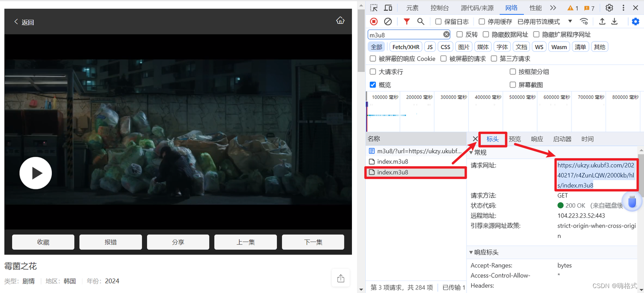Enable 屏幕截图 checkbox
The height and width of the screenshot is (293, 644).
[513, 84]
